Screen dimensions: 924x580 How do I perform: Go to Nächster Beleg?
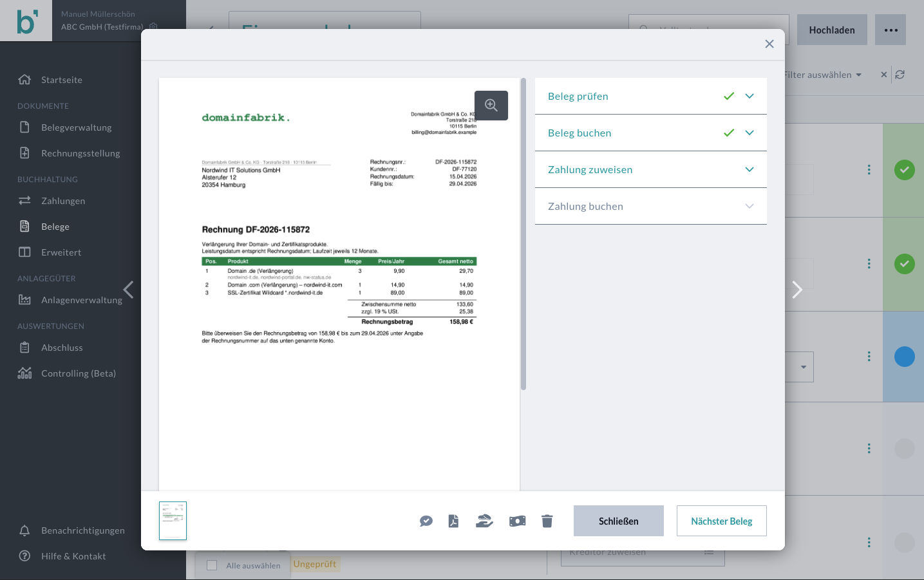pyautogui.click(x=722, y=521)
